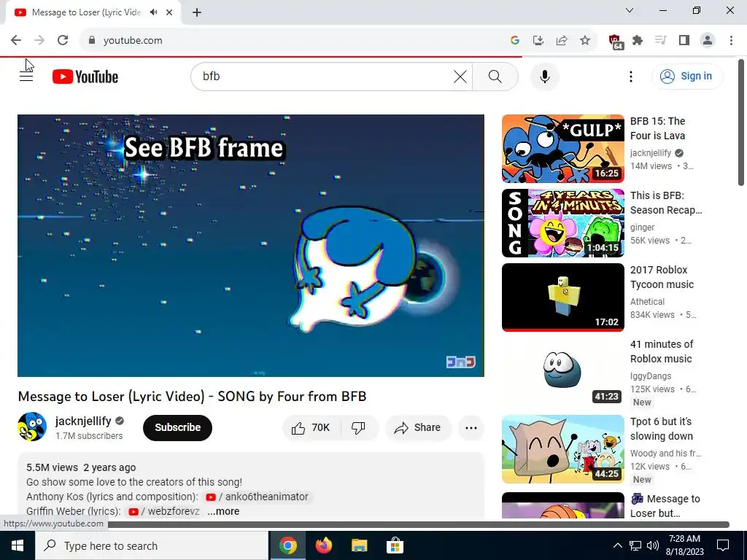Open the media control icon in toolbar
This screenshot has width=747, height=560.
[x=661, y=41]
